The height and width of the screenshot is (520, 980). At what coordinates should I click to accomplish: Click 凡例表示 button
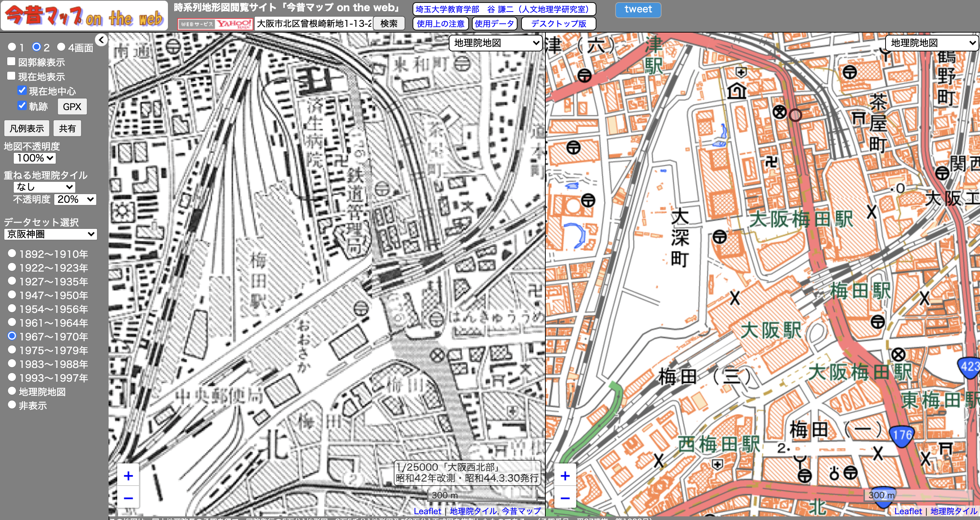tap(27, 128)
